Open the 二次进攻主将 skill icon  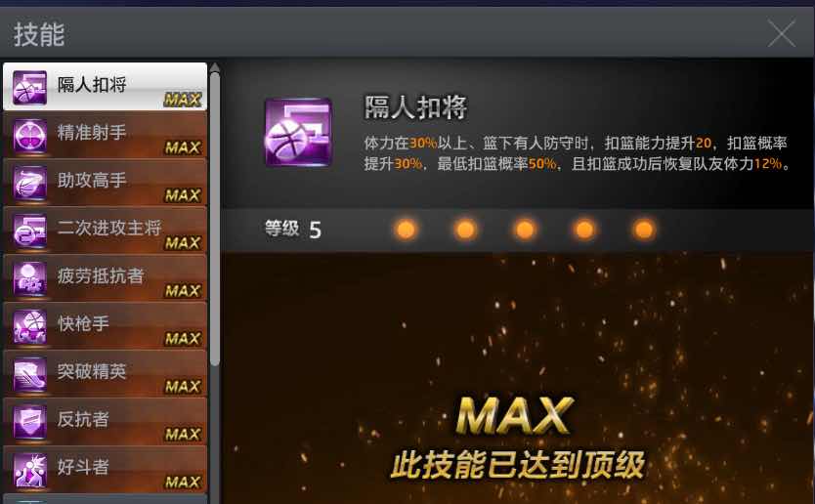tap(29, 231)
